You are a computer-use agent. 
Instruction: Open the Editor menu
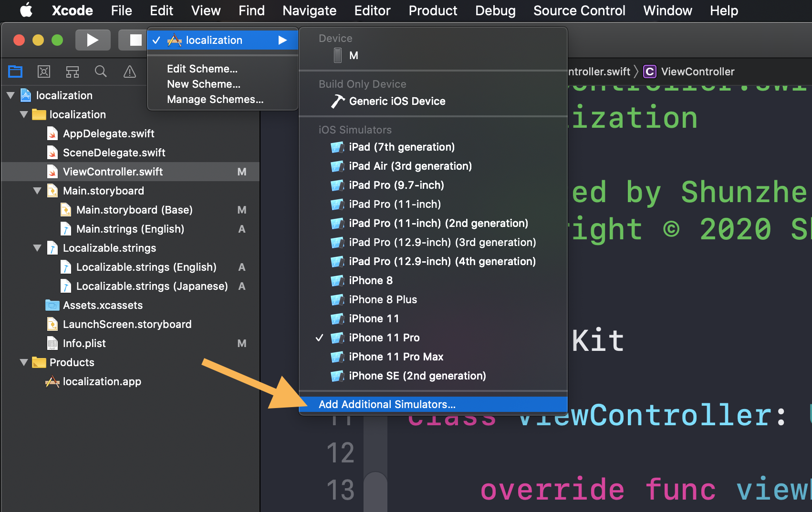click(x=372, y=10)
